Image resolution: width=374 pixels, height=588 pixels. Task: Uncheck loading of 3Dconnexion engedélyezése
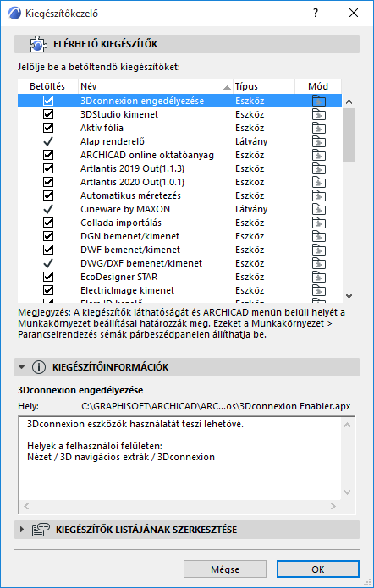(48, 101)
